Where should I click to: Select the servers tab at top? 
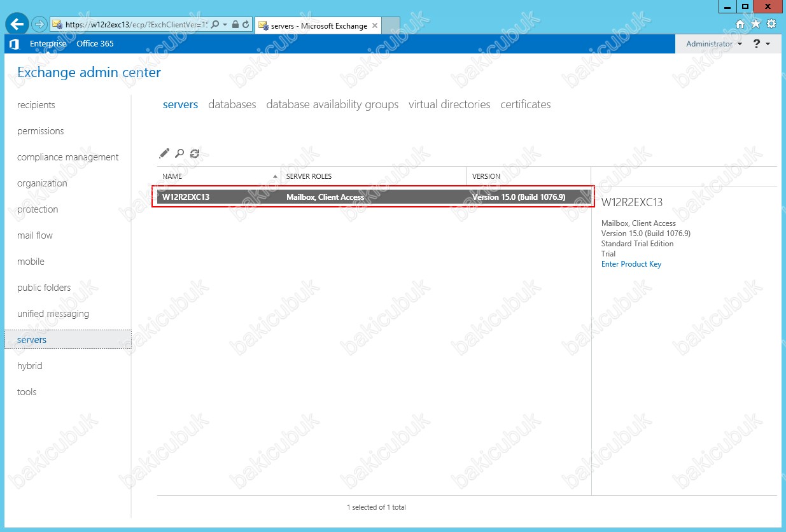pos(180,104)
